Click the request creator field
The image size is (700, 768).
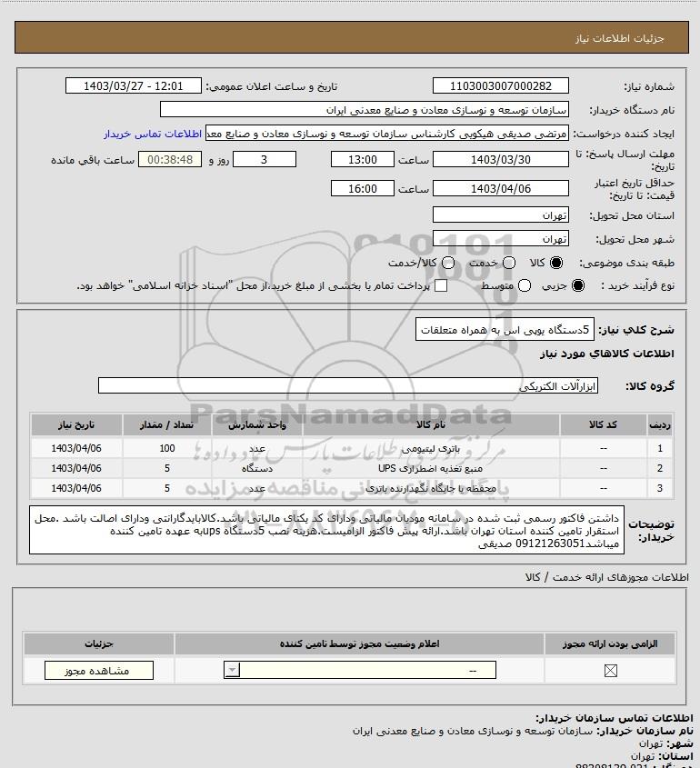[387, 134]
